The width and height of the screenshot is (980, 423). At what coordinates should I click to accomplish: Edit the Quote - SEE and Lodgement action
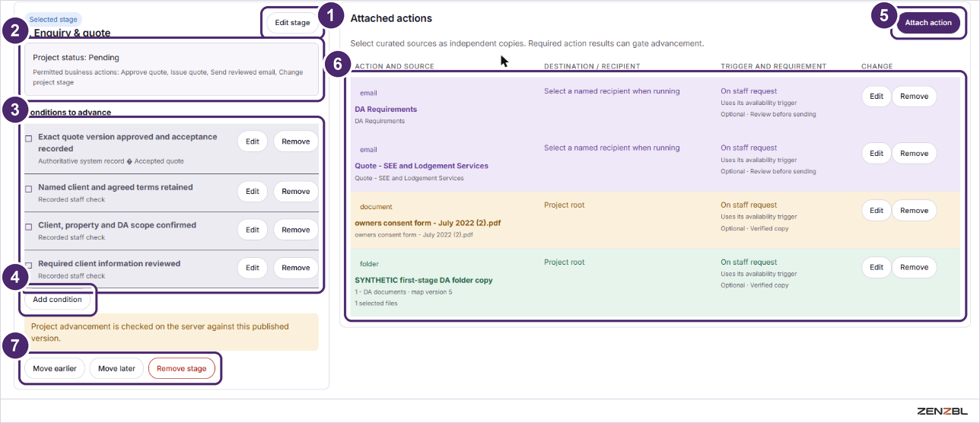(x=877, y=154)
